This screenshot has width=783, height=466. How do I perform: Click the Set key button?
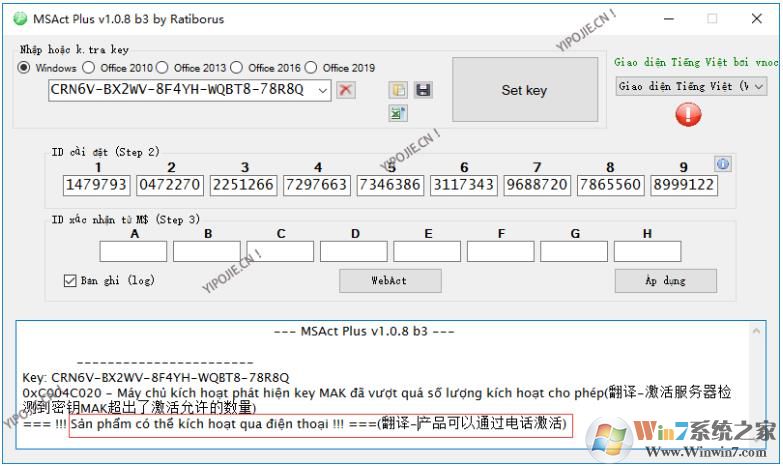click(525, 90)
